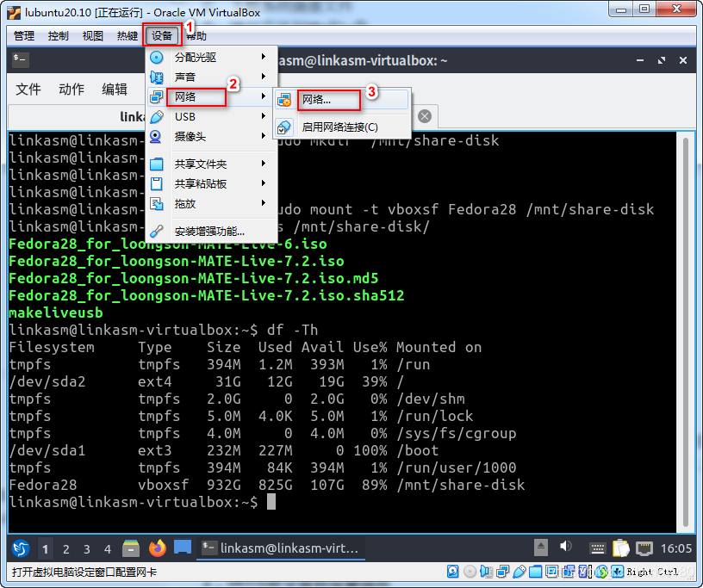Click the network adapters status bar icon
Screen dimensions: 703x588
503,572
